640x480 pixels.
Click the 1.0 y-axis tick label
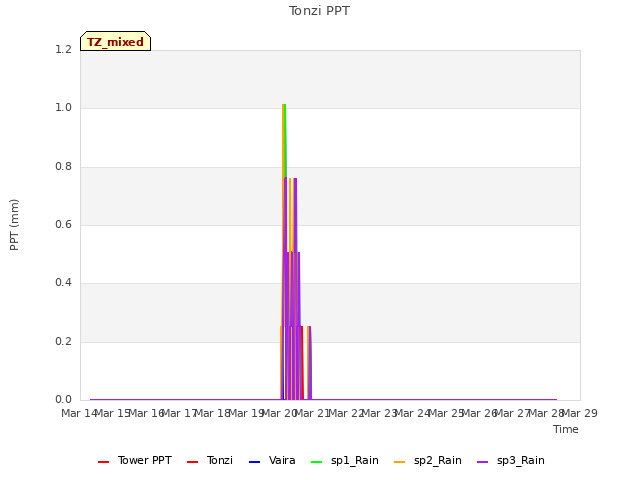pyautogui.click(x=63, y=108)
